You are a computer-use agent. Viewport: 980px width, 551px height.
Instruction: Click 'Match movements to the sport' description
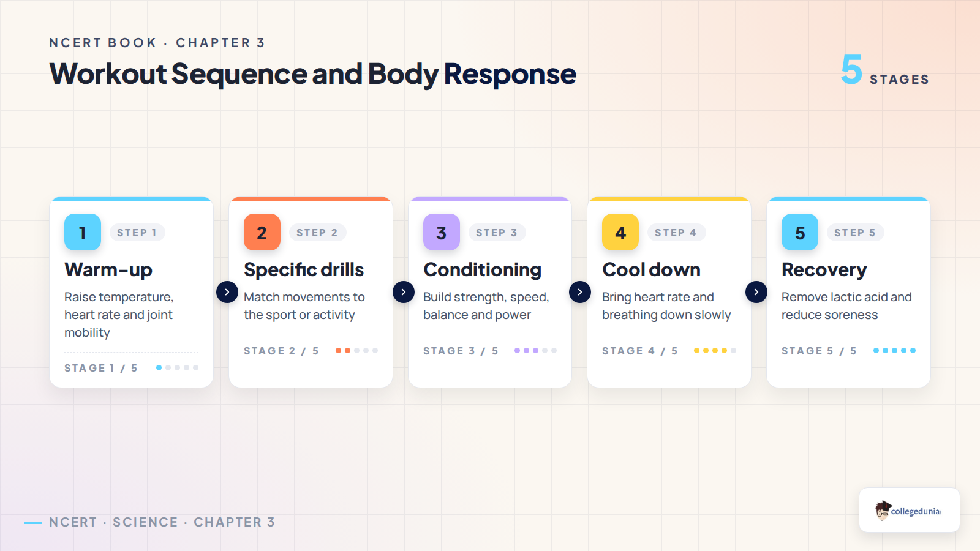[x=304, y=306]
